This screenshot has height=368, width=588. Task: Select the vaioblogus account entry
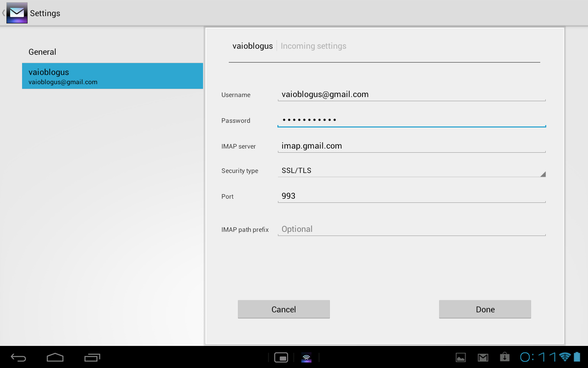[112, 76]
